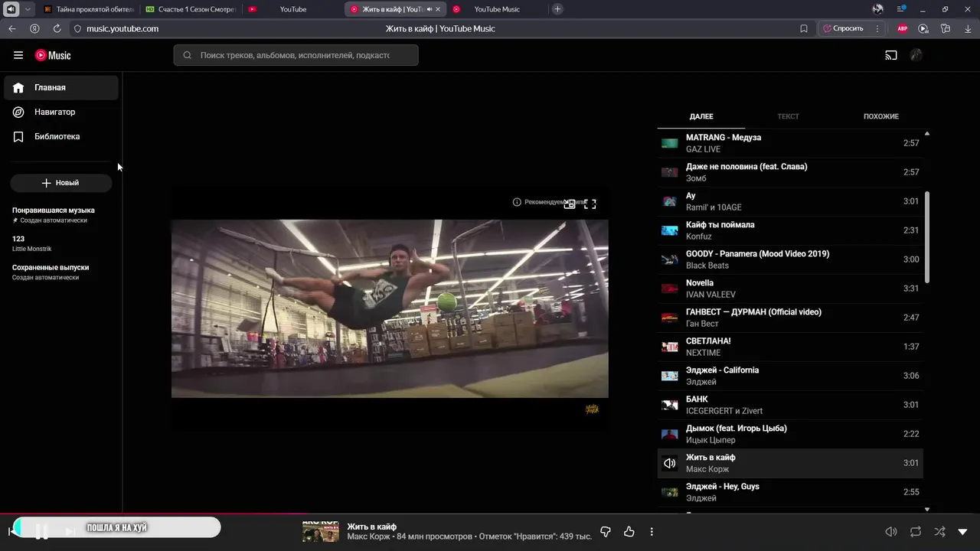Play Элджей - California in queue
980x551 pixels.
790,376
